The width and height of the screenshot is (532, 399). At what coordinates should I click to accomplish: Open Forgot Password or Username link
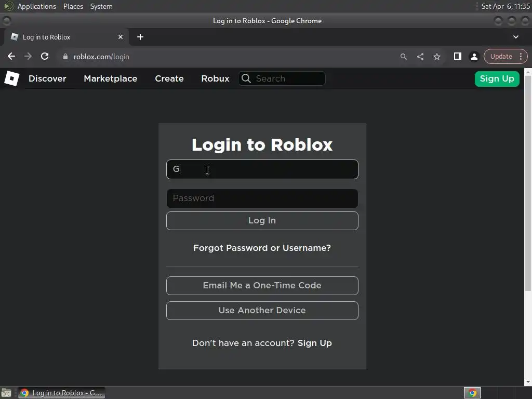262,248
